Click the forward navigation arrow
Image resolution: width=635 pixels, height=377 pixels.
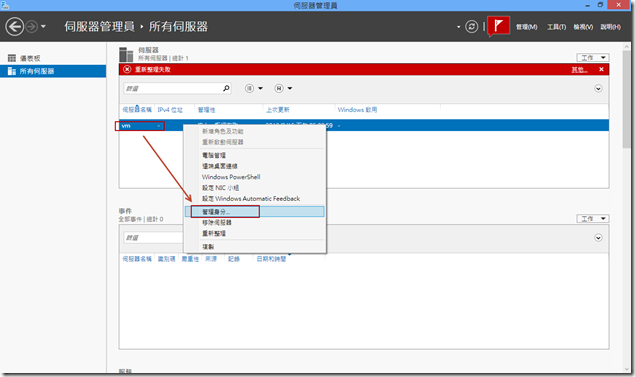[32, 27]
